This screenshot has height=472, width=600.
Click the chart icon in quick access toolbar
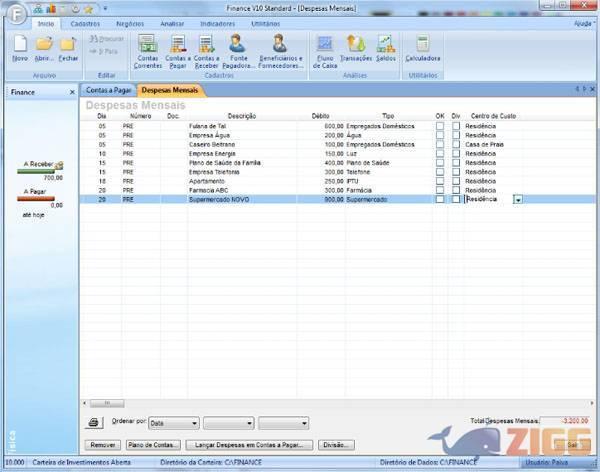point(51,8)
